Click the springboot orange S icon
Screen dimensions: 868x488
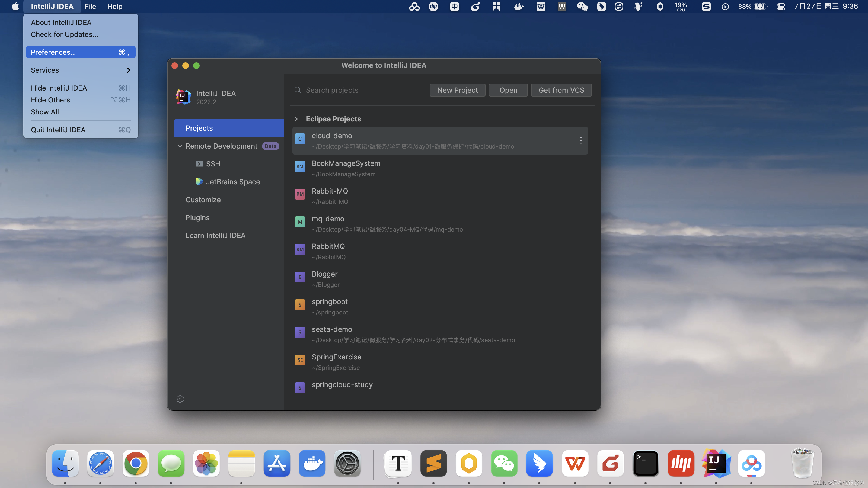point(299,304)
